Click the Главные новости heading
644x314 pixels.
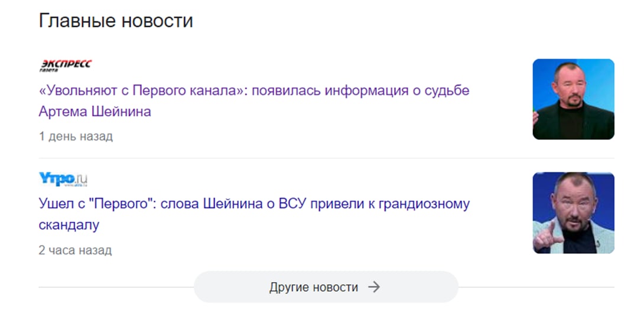(116, 21)
